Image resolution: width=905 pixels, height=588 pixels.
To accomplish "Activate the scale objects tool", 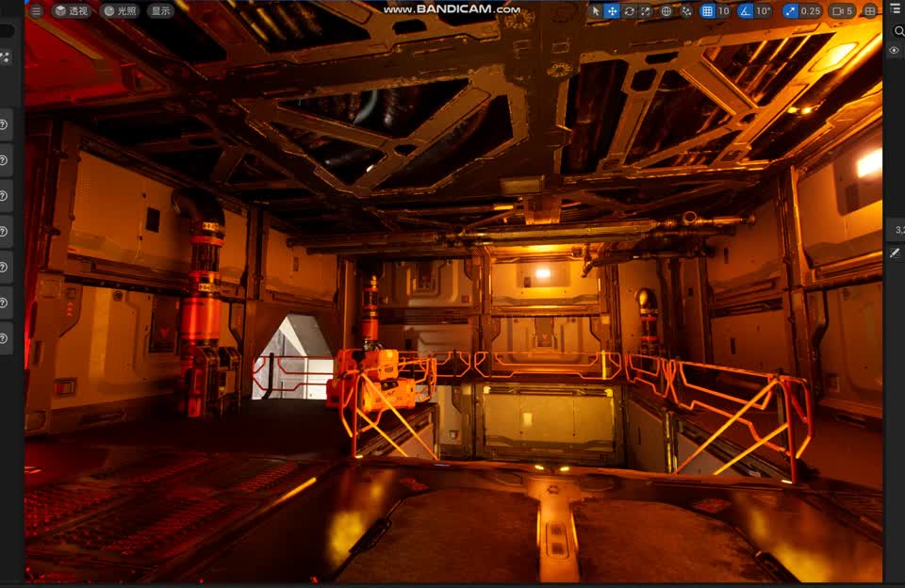I will click(x=645, y=11).
